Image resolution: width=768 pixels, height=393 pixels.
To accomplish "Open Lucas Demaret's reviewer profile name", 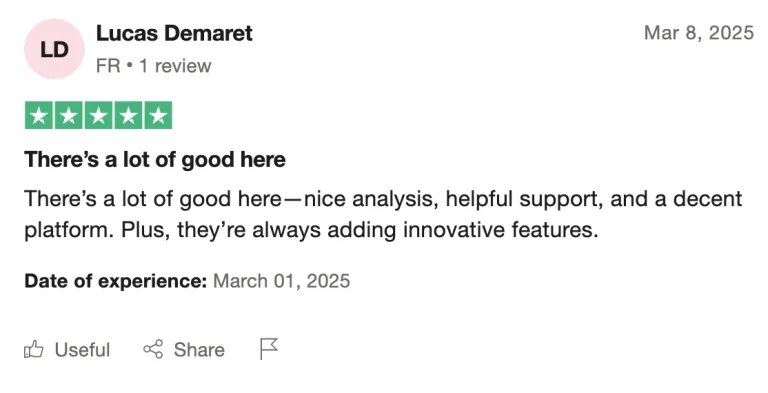I will [x=174, y=33].
